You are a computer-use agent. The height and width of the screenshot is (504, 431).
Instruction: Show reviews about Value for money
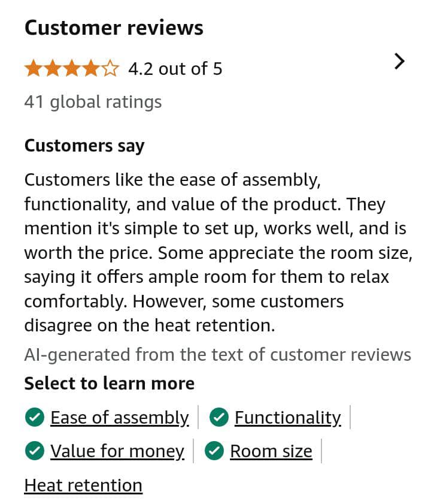point(117,451)
